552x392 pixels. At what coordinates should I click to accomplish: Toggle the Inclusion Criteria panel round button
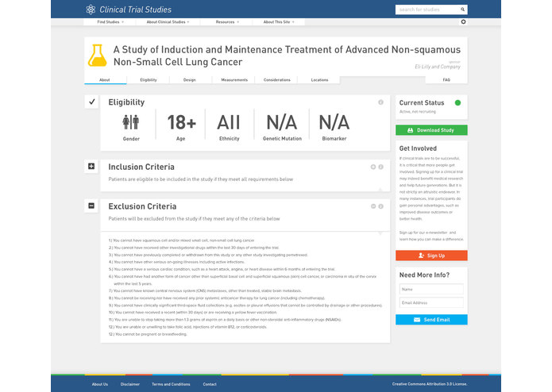coord(373,167)
